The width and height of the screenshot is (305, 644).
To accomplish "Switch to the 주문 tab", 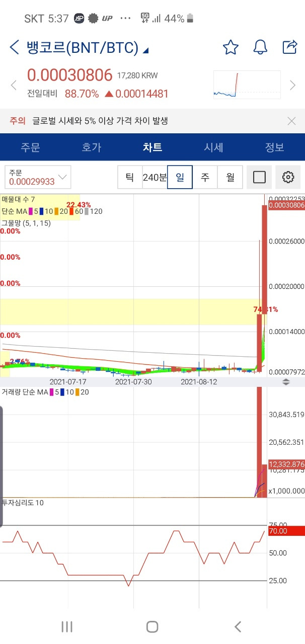I will click(x=30, y=147).
